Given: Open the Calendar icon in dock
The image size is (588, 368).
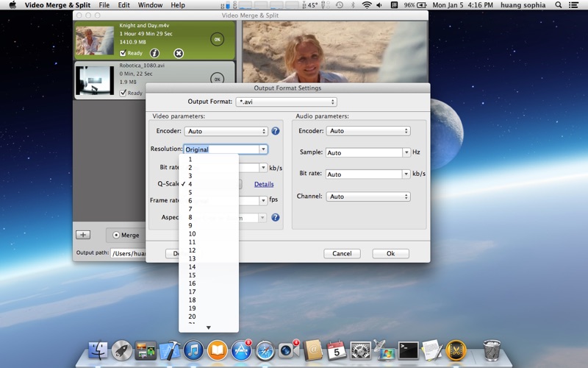Looking at the screenshot, I should [337, 350].
